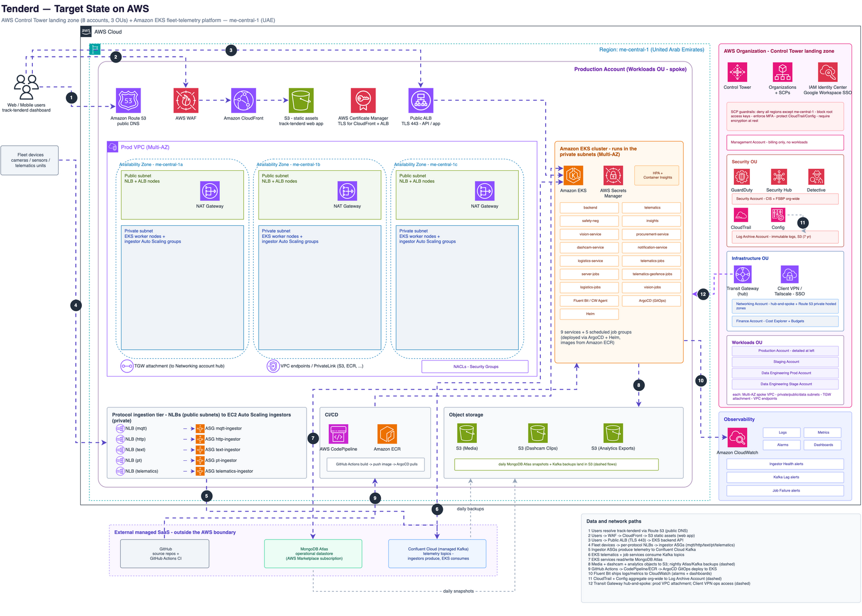Select the Transit Gateway hub icon

[x=742, y=274]
